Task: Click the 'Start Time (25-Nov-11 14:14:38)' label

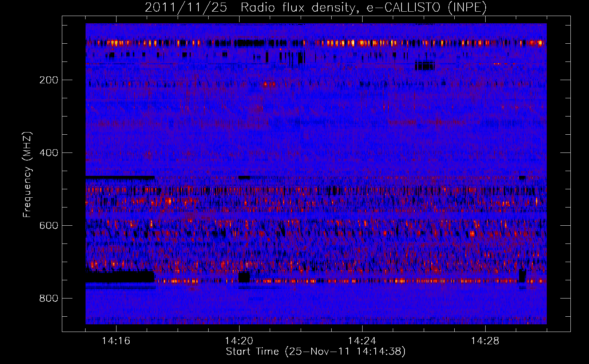Action: [x=316, y=352]
